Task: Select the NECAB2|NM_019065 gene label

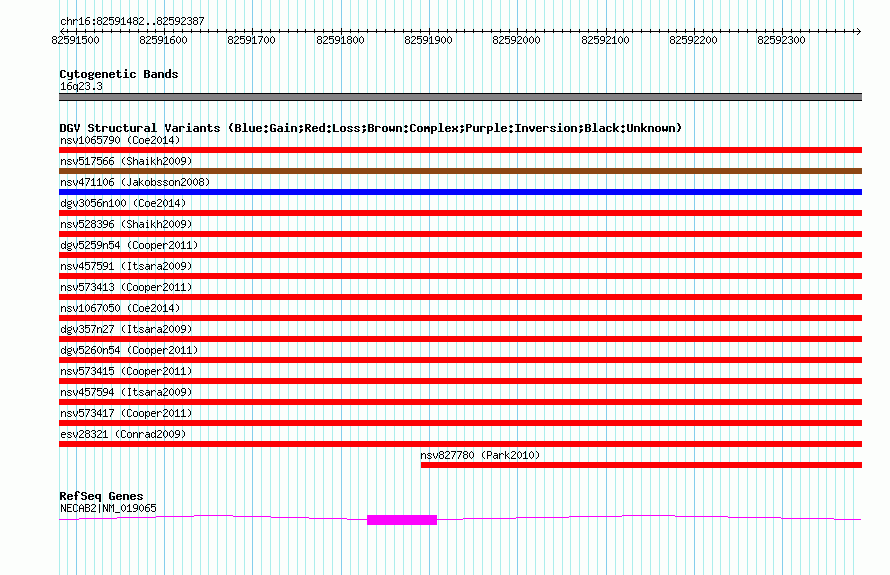Action: (x=108, y=508)
